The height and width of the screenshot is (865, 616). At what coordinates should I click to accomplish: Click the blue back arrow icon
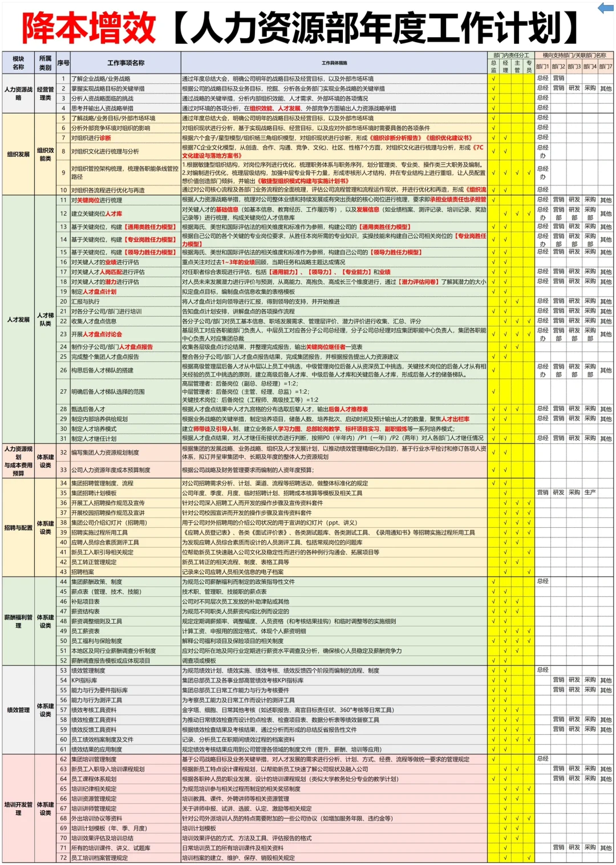(605, 8)
